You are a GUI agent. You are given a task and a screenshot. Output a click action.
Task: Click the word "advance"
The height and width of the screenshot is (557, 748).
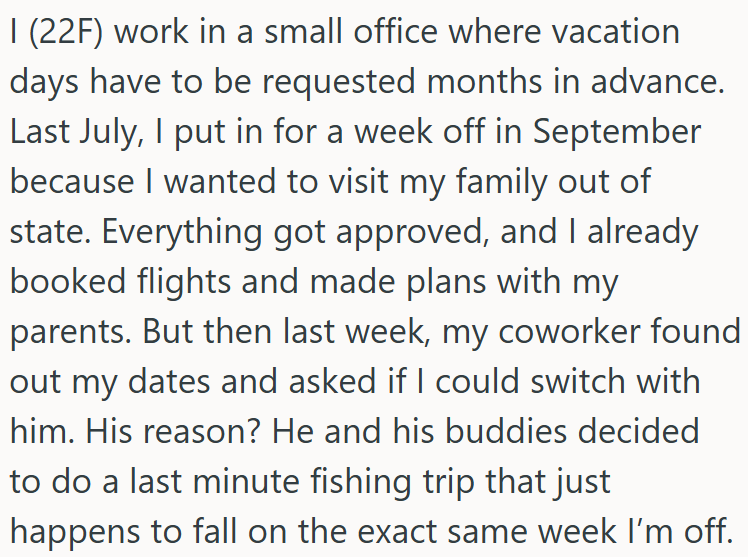coord(658,82)
